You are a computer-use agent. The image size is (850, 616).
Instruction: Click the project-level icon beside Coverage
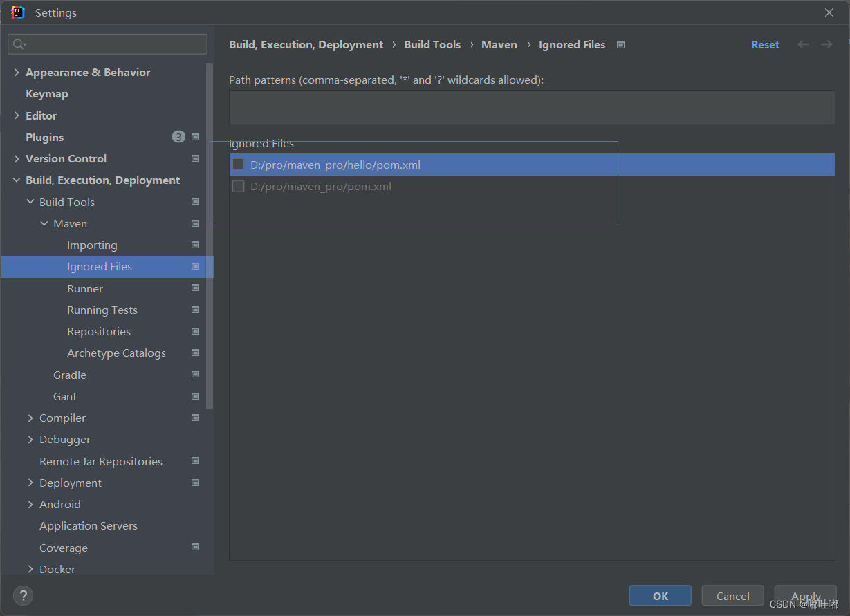[195, 548]
